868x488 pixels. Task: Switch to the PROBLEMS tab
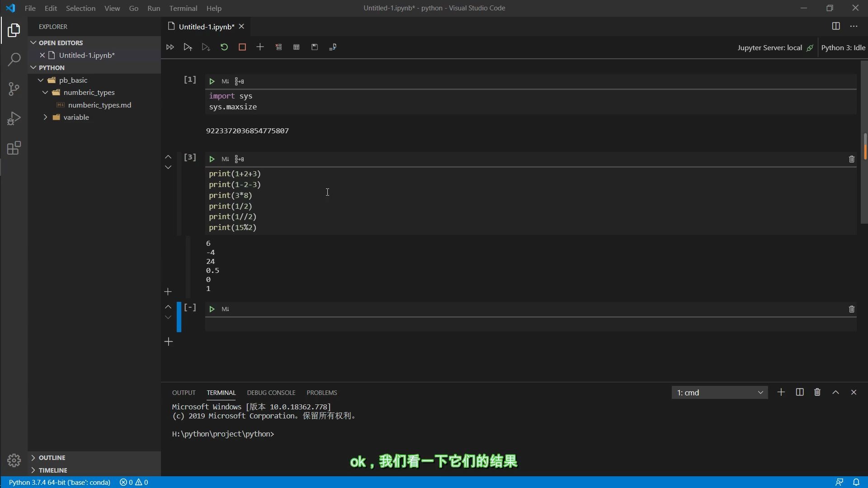[321, 393]
